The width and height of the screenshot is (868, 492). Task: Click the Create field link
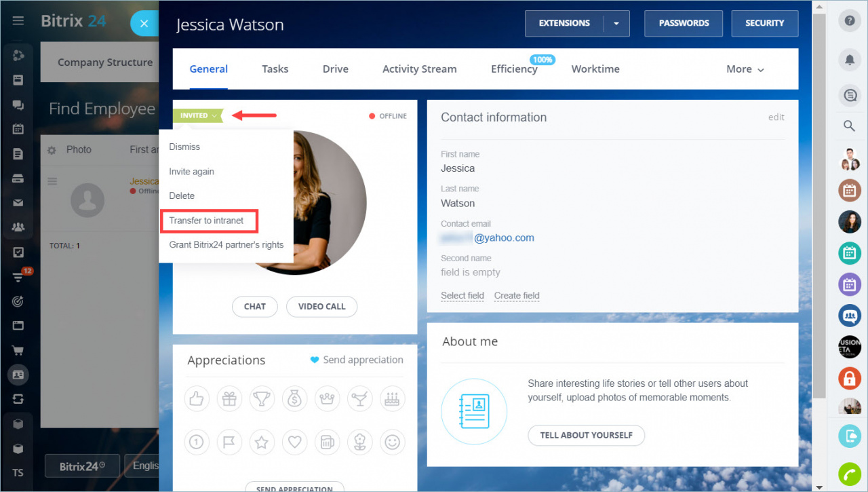coord(517,295)
